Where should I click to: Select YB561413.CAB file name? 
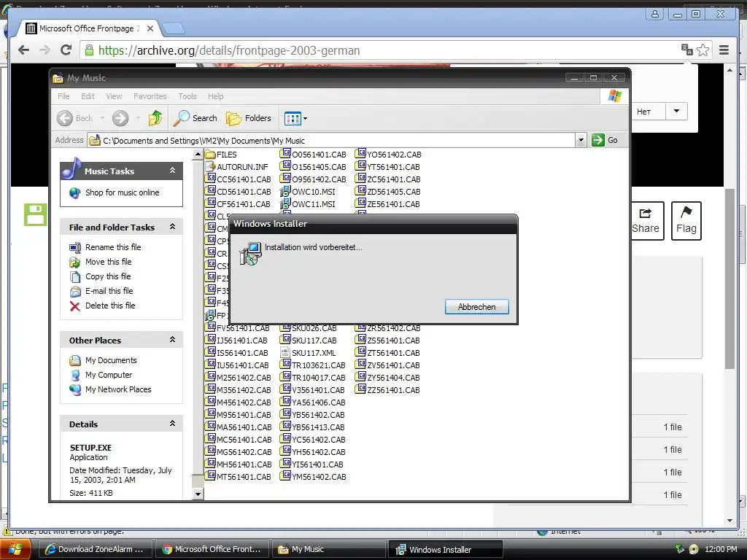click(318, 427)
